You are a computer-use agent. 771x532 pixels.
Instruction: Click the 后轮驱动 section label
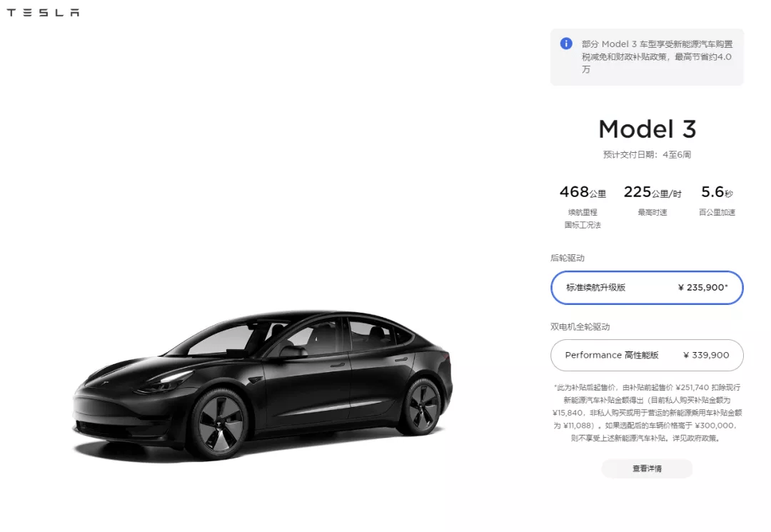tap(568, 258)
